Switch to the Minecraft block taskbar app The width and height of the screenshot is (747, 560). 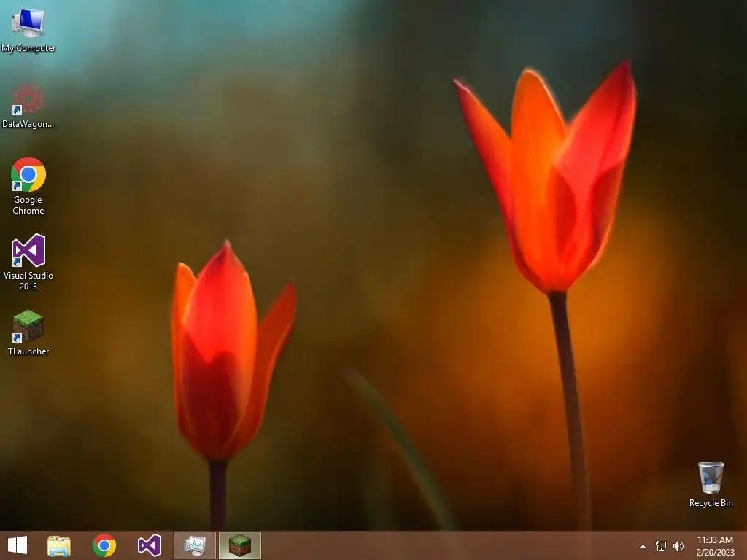tap(239, 545)
